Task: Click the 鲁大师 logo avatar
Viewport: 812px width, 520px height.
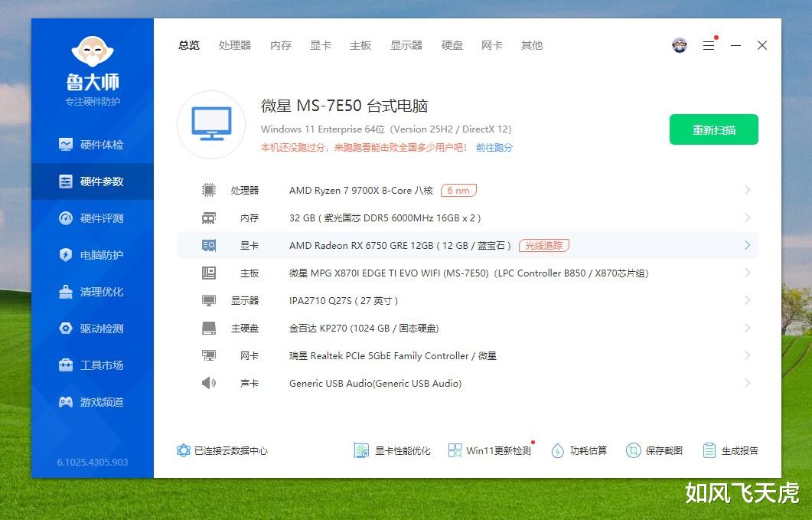Action: [x=92, y=51]
